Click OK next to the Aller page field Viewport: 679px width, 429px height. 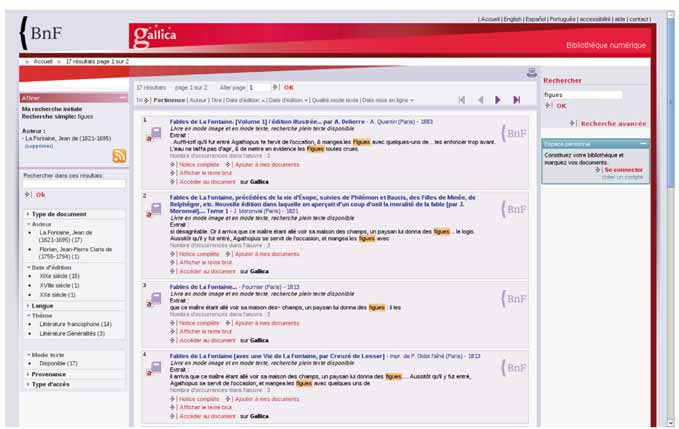coord(288,87)
